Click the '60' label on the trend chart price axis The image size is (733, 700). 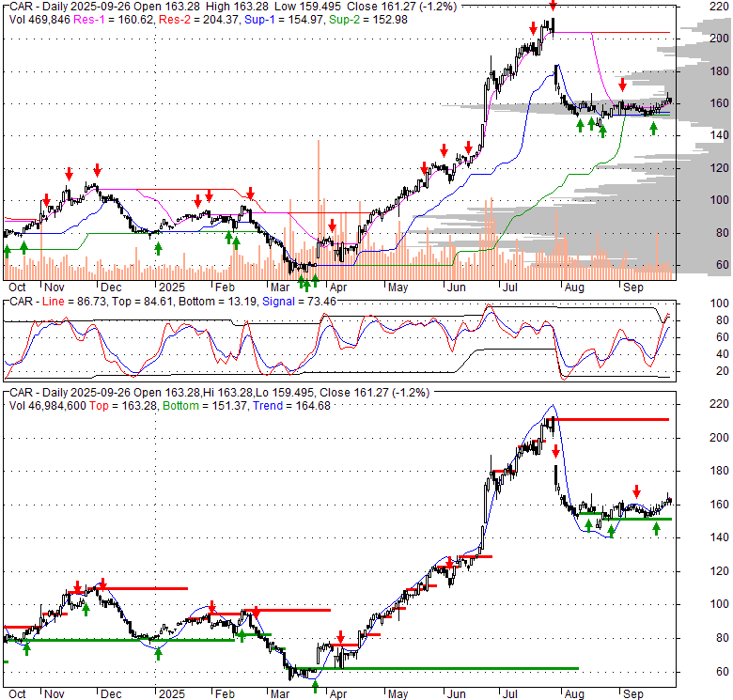[723, 672]
